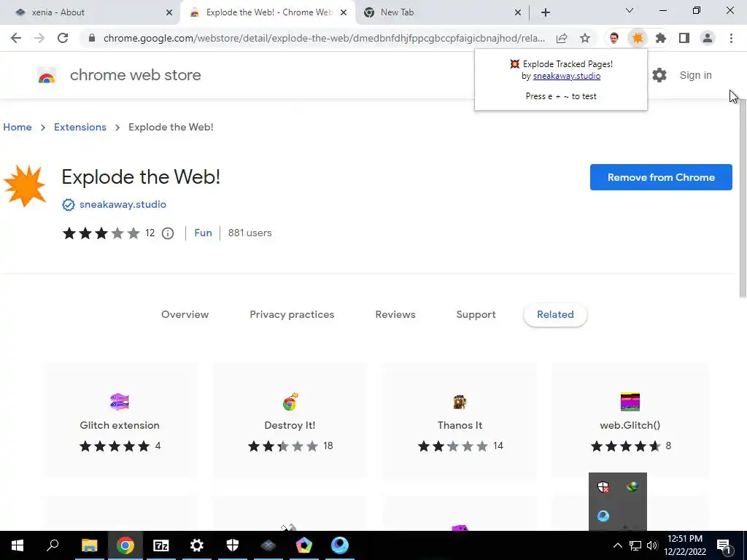Click Windows Security alert in tray overflow
This screenshot has height=560, width=747.
603,486
